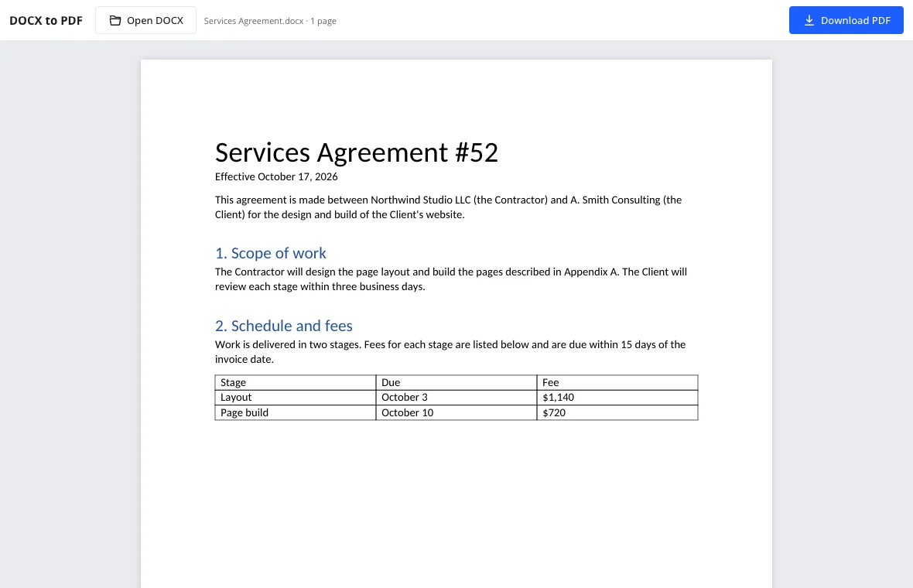Click the paragraph starting The Contractor will design
This screenshot has width=913, height=588.
coord(450,279)
